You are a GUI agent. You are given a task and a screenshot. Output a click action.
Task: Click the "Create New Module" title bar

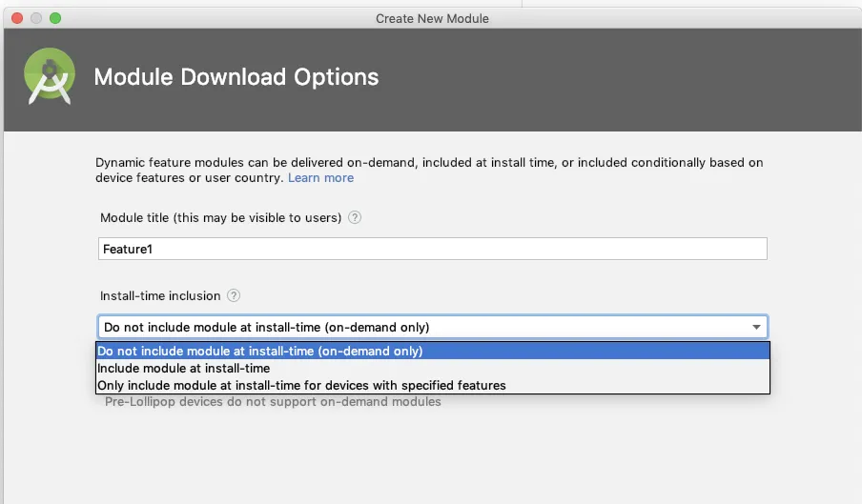tap(432, 18)
